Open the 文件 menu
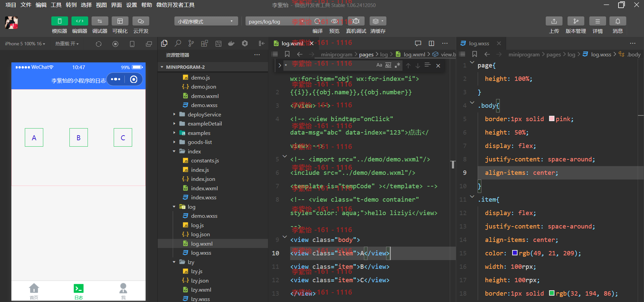This screenshot has width=644, height=302. point(26,5)
